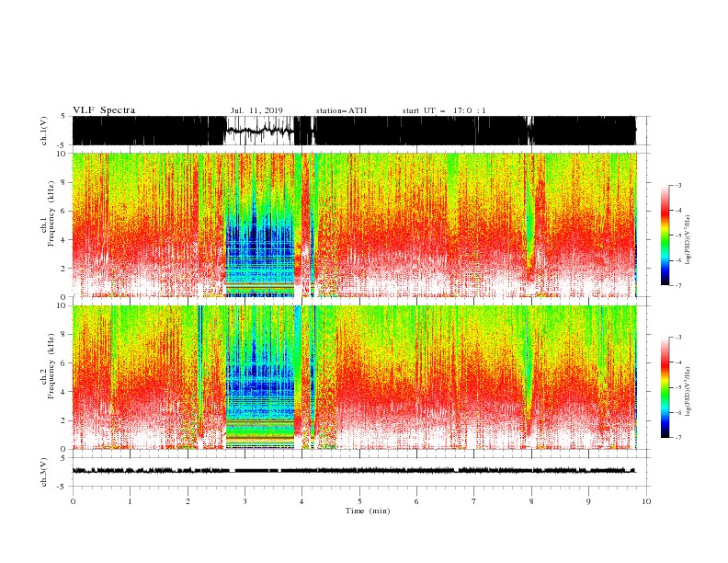Click the time axis tick label "5"
The image size is (728, 563).
coord(359,501)
